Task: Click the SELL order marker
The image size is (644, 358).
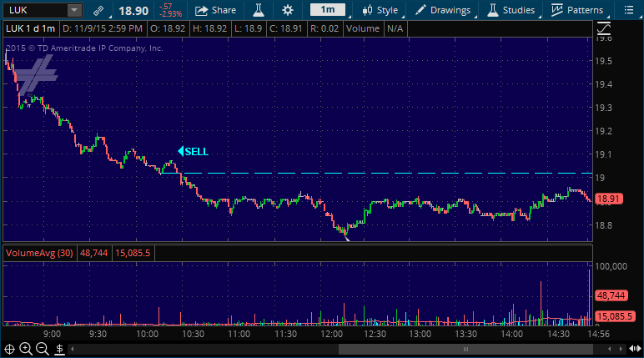Action: coord(193,152)
